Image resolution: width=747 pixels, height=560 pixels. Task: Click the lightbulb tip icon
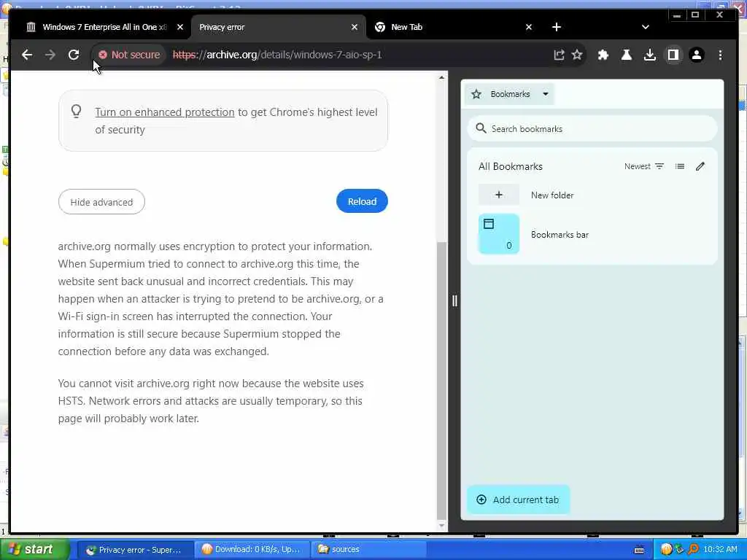click(76, 112)
